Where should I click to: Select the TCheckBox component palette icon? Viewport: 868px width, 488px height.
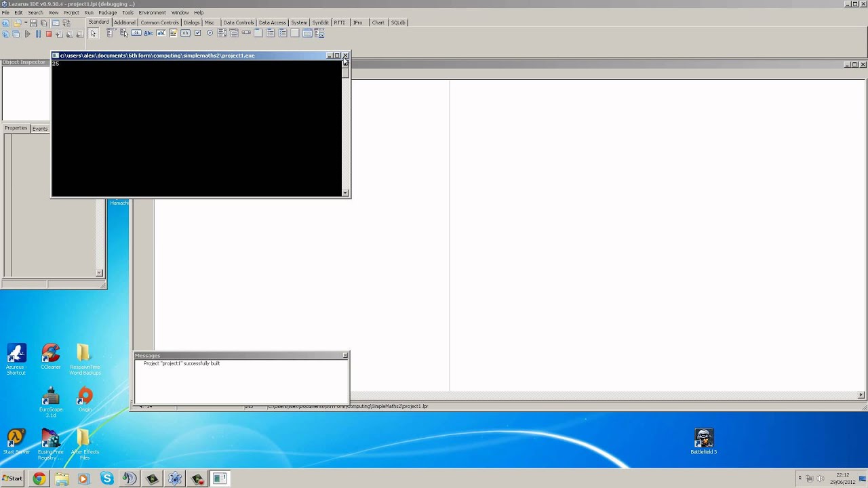click(x=197, y=33)
